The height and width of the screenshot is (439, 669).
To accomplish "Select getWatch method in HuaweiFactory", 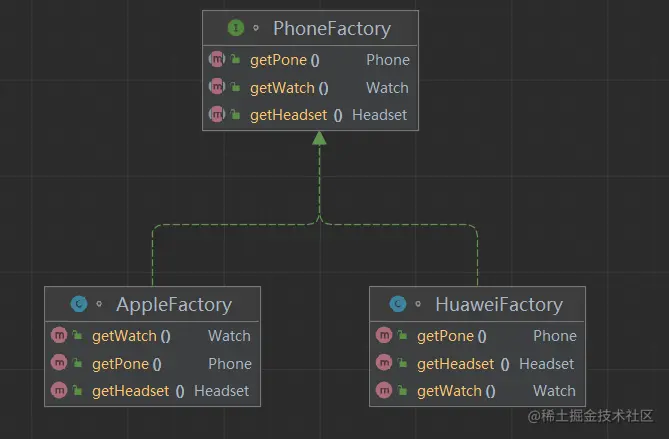I will [x=456, y=391].
